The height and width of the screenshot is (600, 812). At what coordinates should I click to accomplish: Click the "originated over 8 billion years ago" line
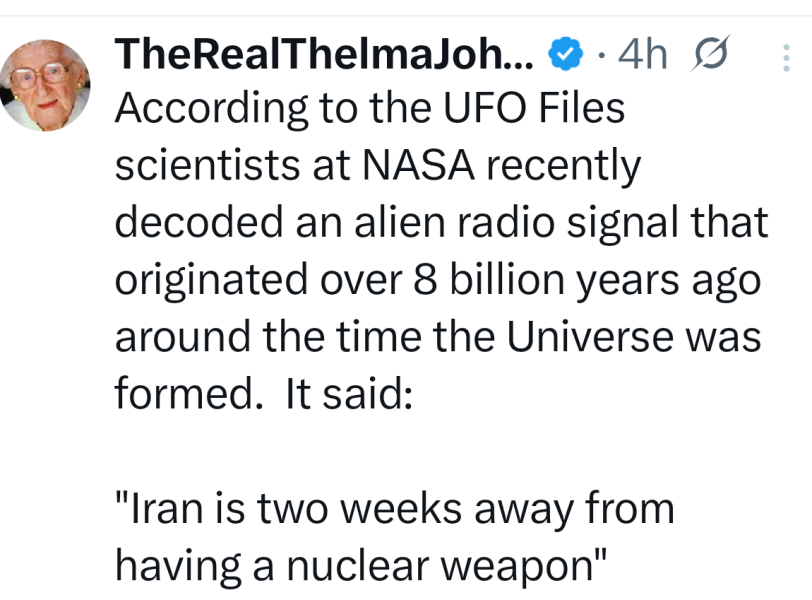point(438,280)
